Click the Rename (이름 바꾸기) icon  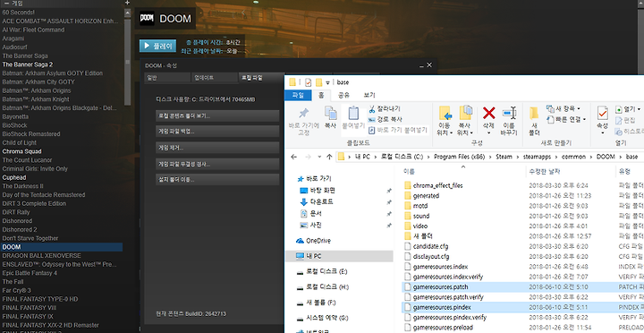[x=509, y=113]
